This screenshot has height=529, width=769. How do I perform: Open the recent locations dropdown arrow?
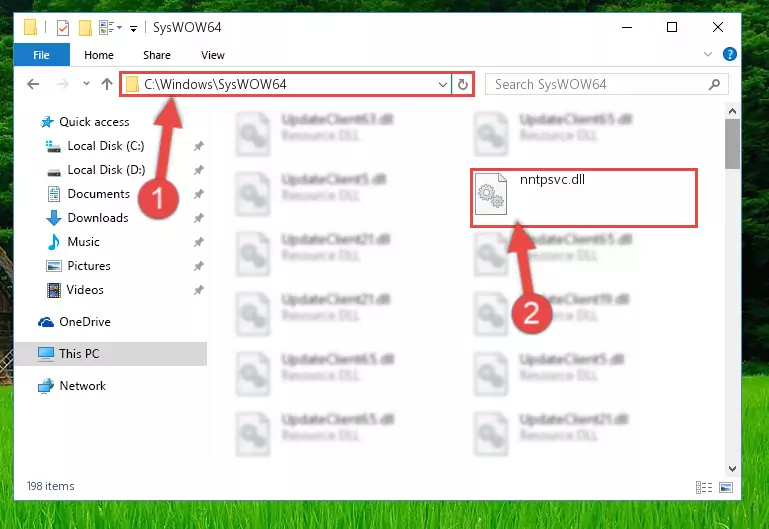click(86, 84)
